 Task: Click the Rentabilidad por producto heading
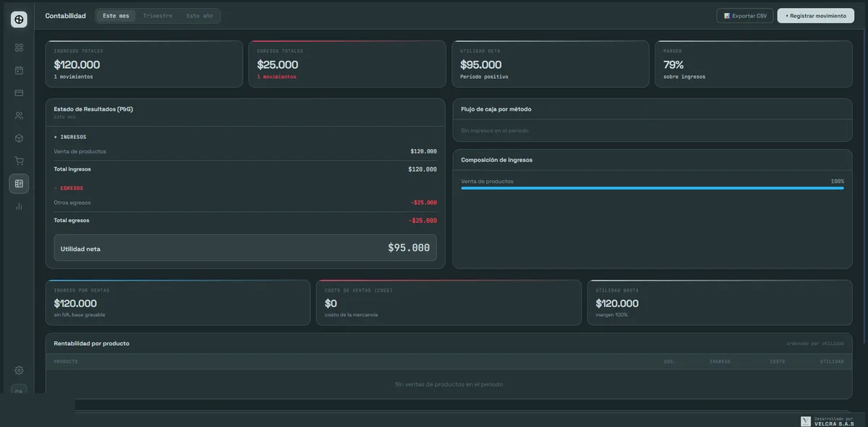point(92,344)
